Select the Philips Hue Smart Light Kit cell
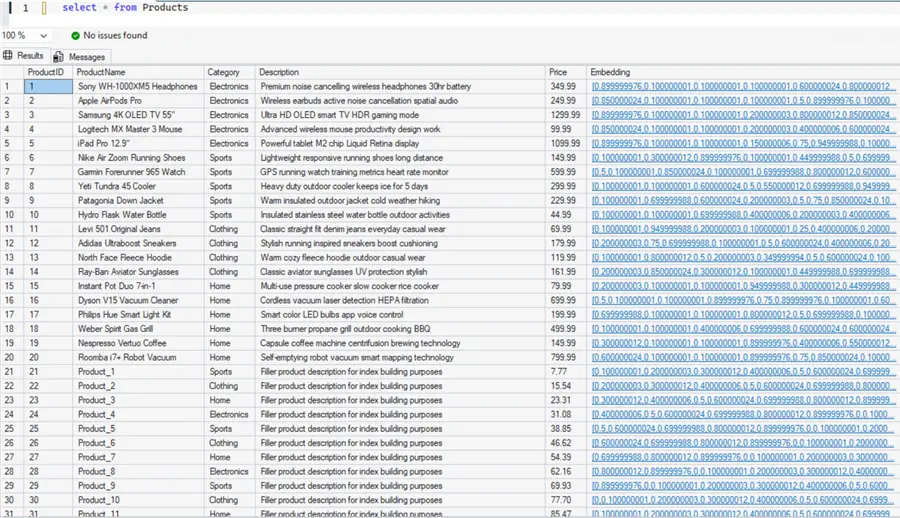Image resolution: width=900 pixels, height=518 pixels. coord(138,315)
